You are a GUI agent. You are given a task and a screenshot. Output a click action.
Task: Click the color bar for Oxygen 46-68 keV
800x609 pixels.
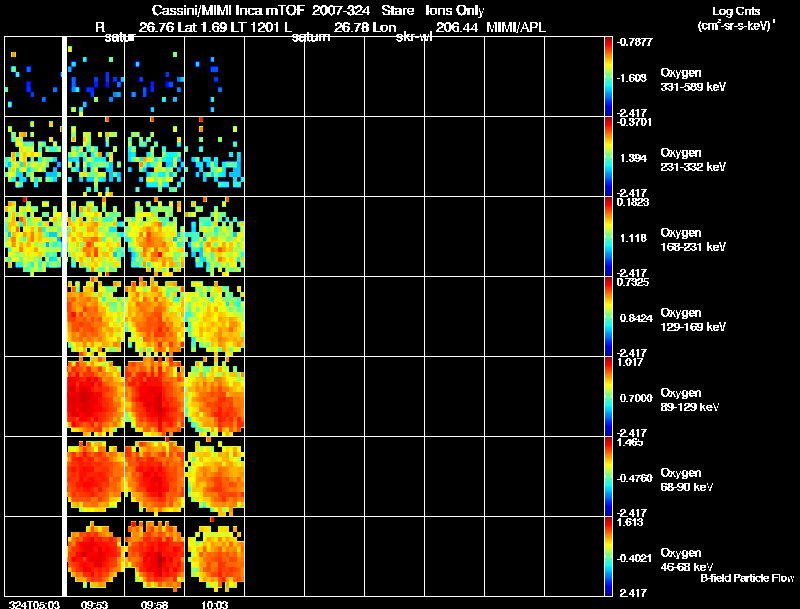point(608,556)
